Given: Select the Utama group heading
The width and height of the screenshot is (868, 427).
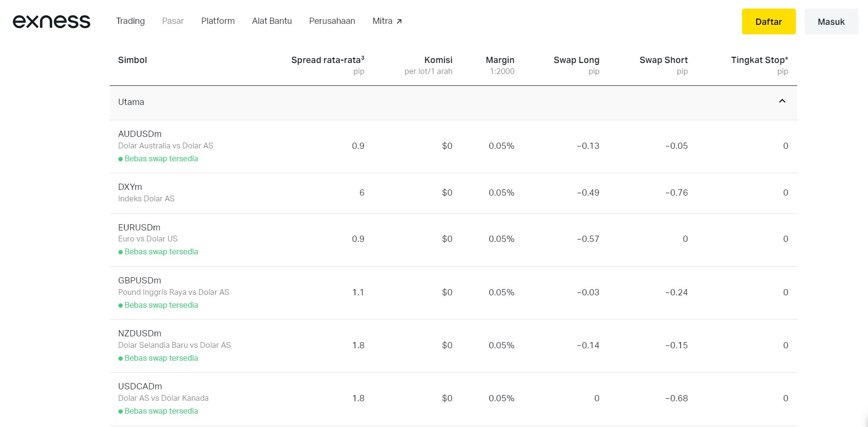Looking at the screenshot, I should pyautogui.click(x=131, y=102).
